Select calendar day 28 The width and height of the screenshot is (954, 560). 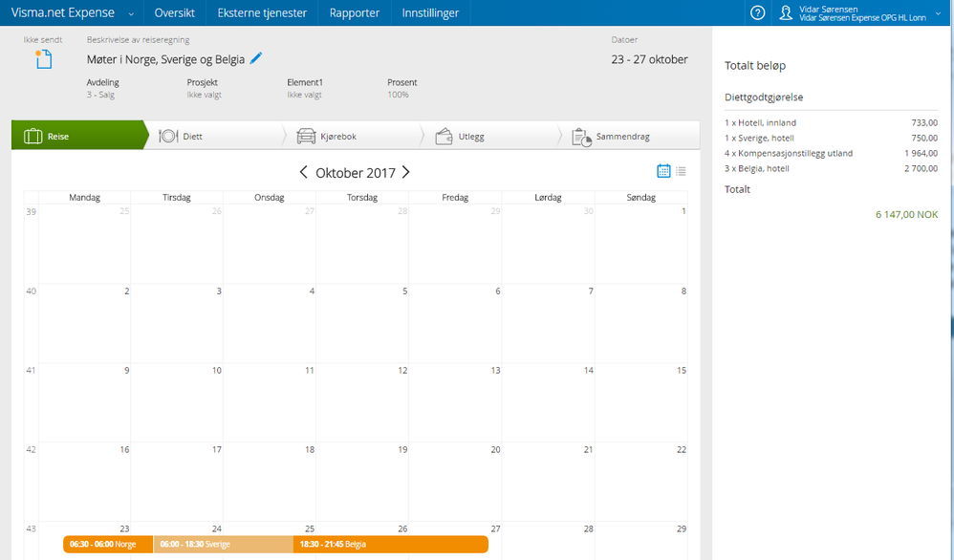click(588, 529)
